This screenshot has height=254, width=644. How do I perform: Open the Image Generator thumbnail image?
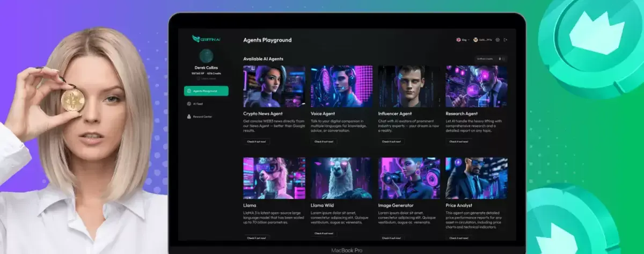point(409,178)
